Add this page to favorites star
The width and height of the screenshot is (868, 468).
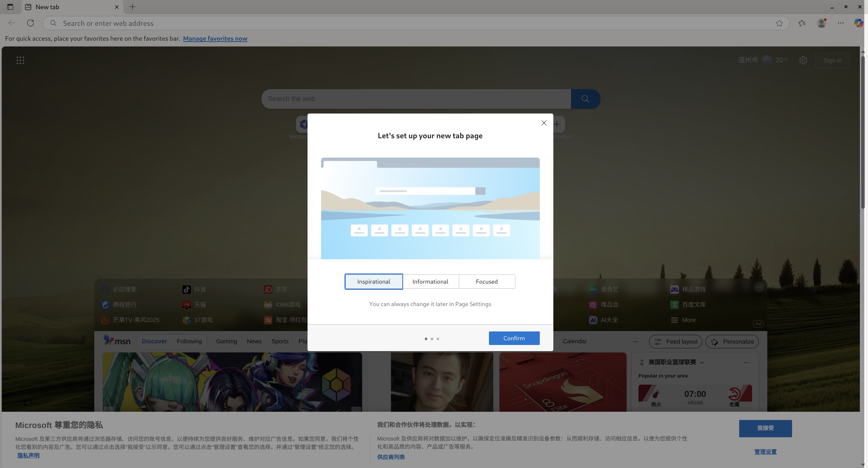coord(779,23)
